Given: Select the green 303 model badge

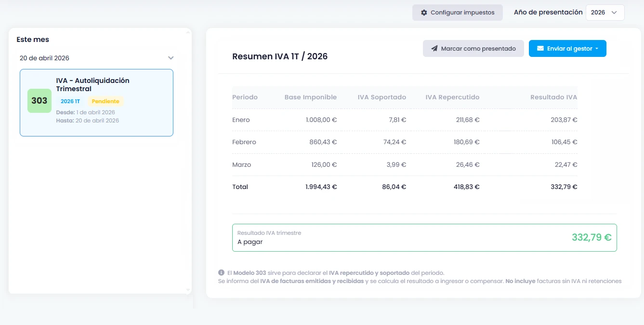Looking at the screenshot, I should [39, 101].
